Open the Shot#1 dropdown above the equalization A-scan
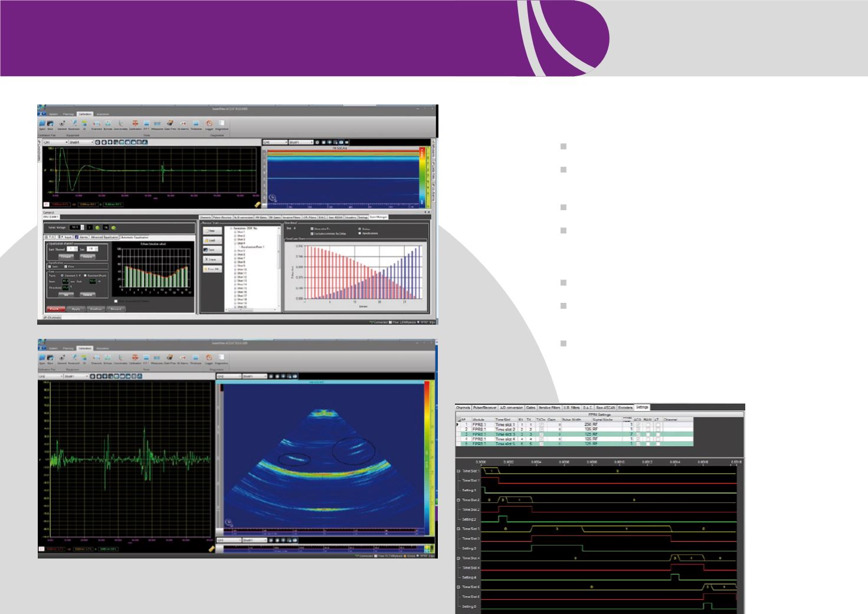Viewport: 868px width, 614px height. [x=80, y=142]
